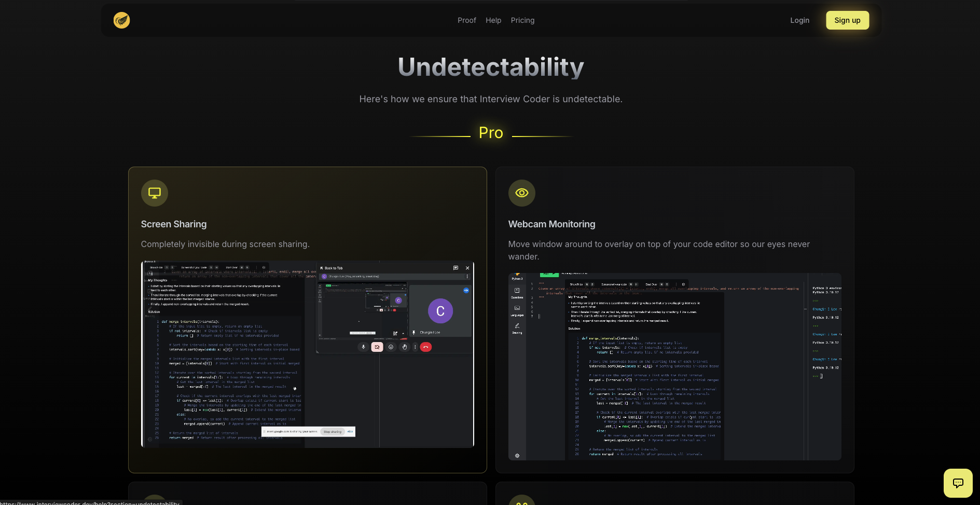Click 'Here's how we ensure' subtitle text
This screenshot has width=980, height=505.
pos(491,99)
